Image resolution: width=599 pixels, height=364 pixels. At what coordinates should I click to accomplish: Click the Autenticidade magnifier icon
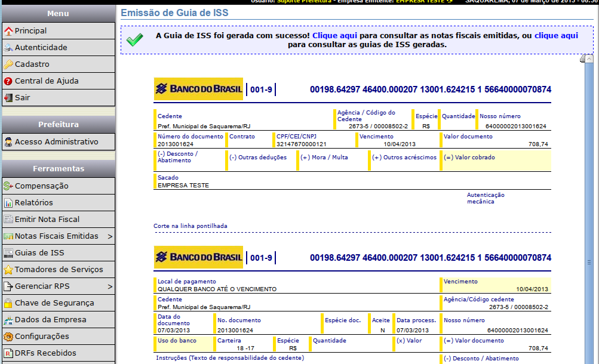(8, 48)
